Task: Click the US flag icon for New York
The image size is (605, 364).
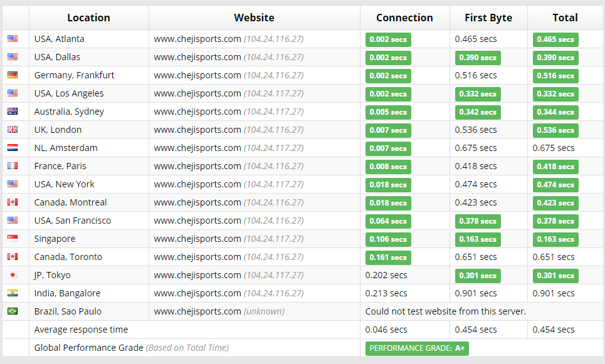Action: tap(13, 184)
